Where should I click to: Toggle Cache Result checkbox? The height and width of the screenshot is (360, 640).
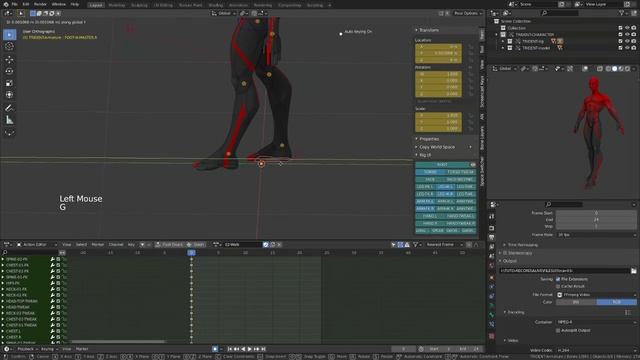(x=558, y=287)
